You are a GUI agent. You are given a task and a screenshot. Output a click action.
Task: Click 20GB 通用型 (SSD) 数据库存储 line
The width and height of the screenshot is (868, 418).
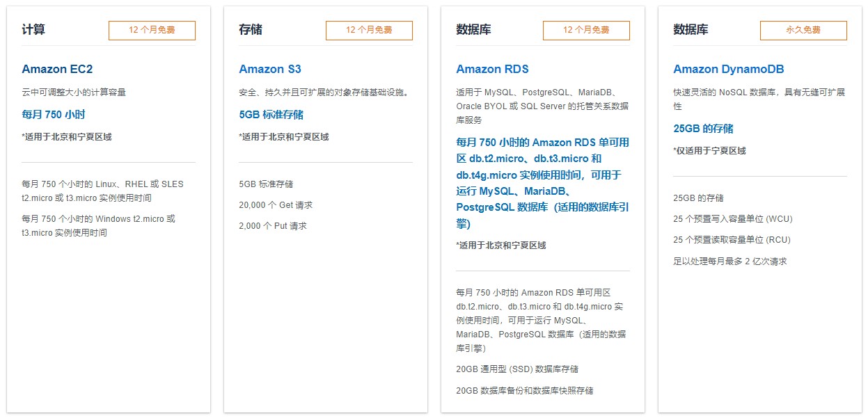(x=517, y=369)
